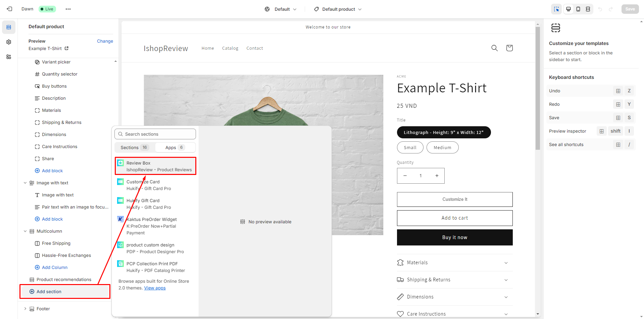This screenshot has height=319, width=644.
Task: Select Small variant option
Action: 410,147
